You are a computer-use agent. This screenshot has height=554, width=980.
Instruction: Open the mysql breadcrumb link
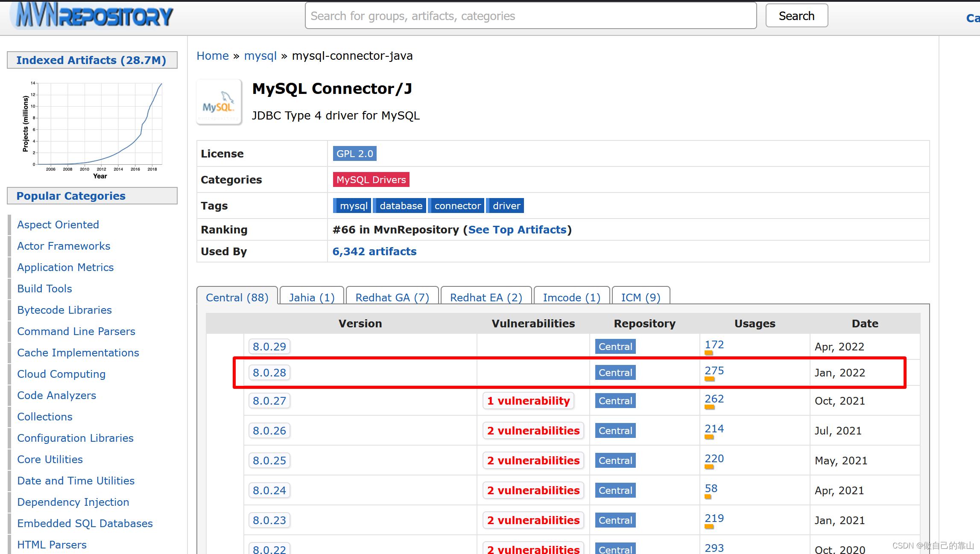tap(260, 56)
